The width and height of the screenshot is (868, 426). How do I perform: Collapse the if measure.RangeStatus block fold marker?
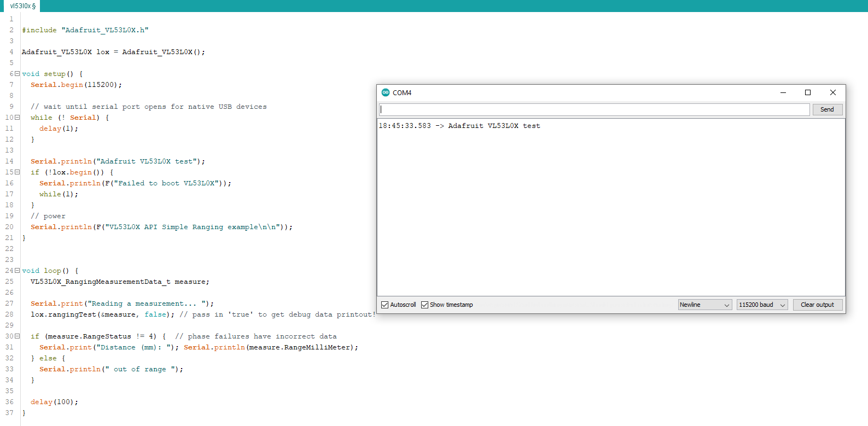click(17, 336)
